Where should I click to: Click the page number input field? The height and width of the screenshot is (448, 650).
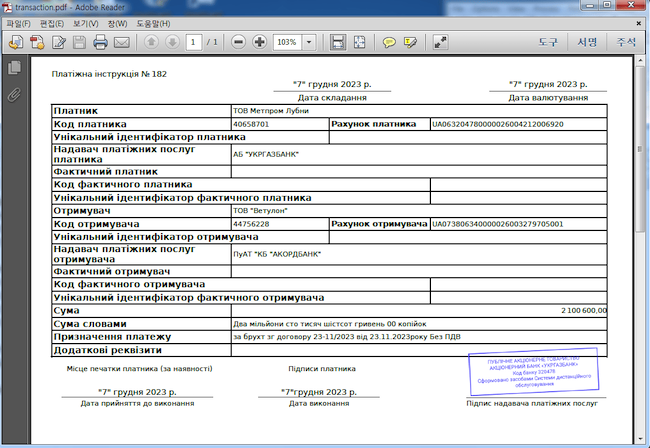(194, 42)
